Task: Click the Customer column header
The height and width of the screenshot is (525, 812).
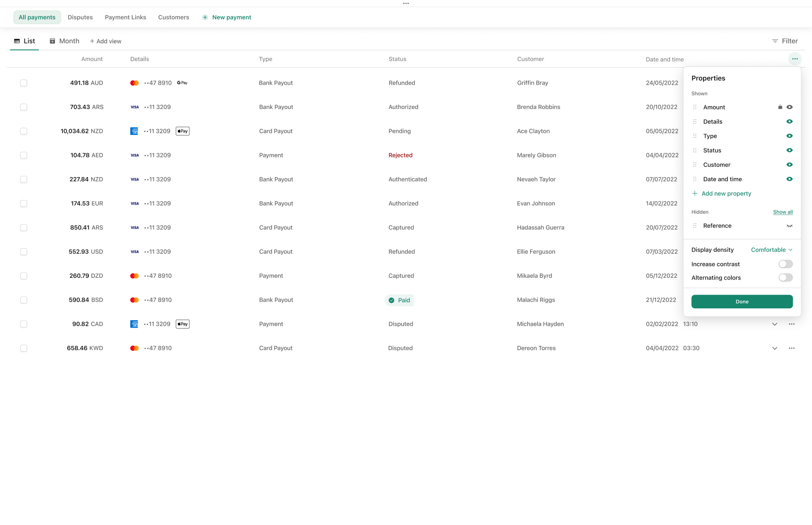Action: [531, 59]
